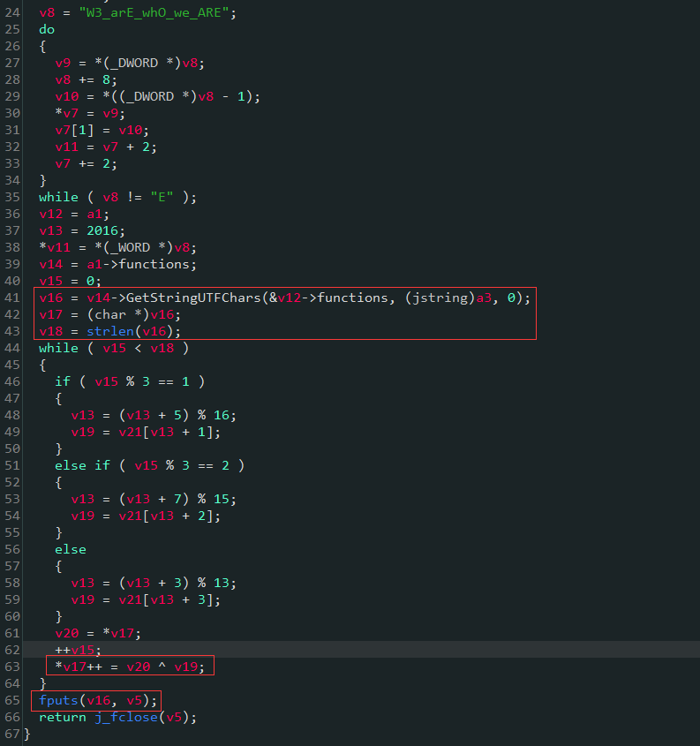
Task: Click line number 48 in the gutter
Action: tap(11, 415)
